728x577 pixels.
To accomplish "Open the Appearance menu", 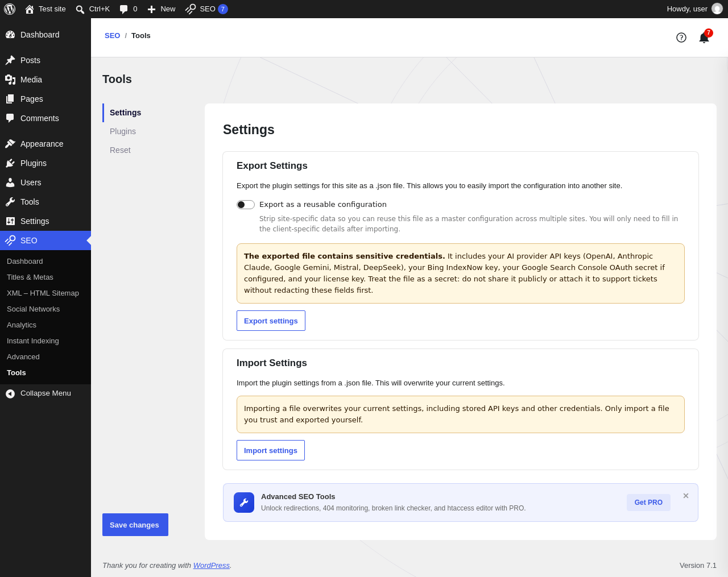I will click(x=45, y=144).
